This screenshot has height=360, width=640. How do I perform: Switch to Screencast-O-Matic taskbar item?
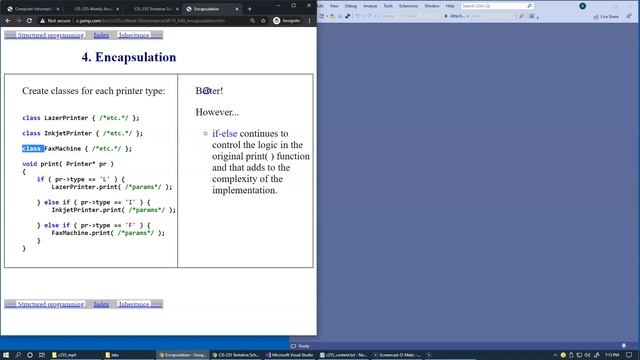point(397,355)
